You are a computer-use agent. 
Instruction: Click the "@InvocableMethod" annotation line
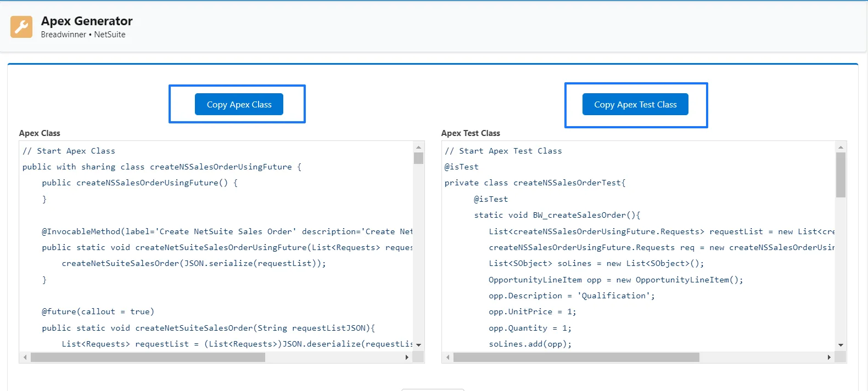[227, 231]
